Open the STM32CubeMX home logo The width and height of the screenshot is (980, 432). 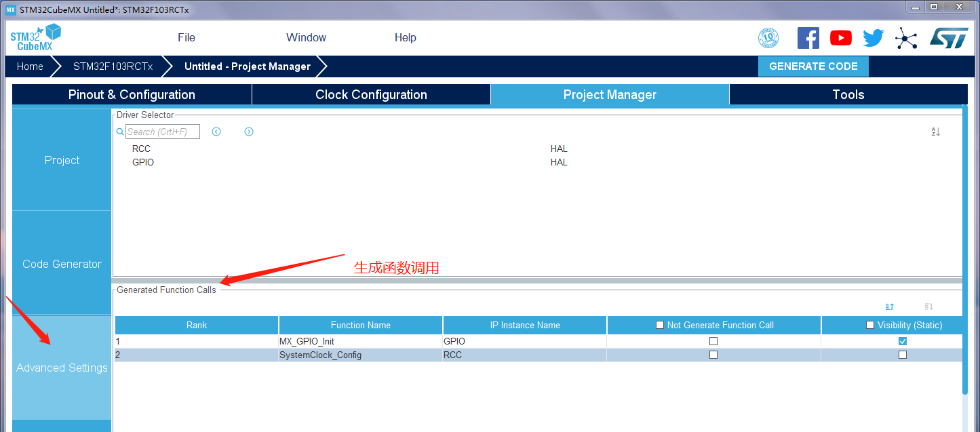[35, 37]
